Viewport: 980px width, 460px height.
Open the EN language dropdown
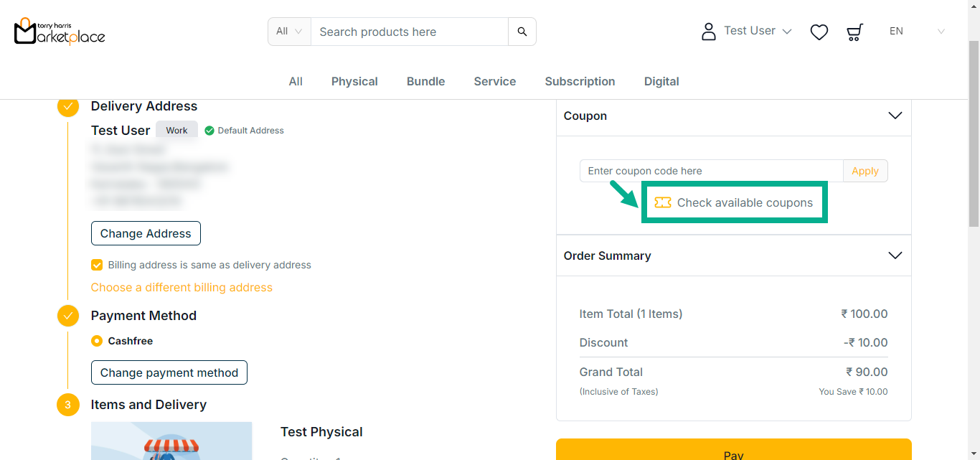(x=917, y=32)
